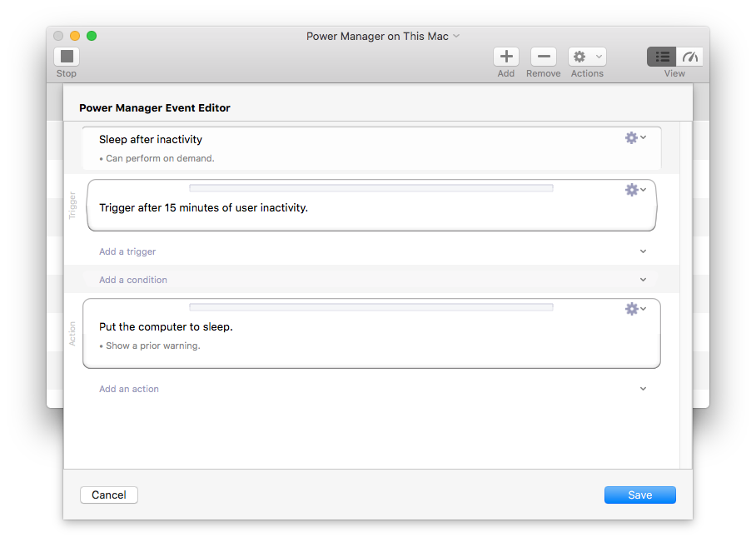Viewport: 756px width, 537px height.
Task: Click the Add a condition link
Action: (x=133, y=280)
